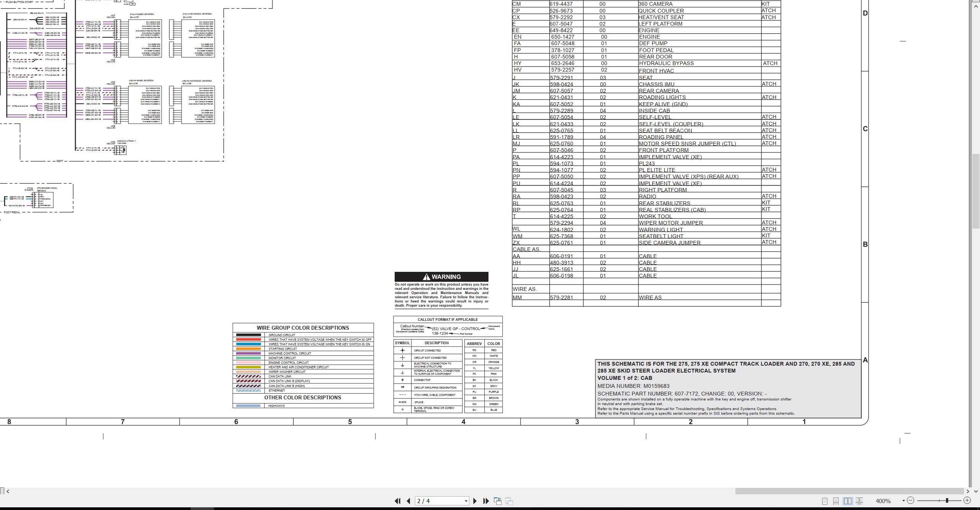This screenshot has height=510, width=980.
Task: Click grid column marker 4
Action: [x=463, y=422]
